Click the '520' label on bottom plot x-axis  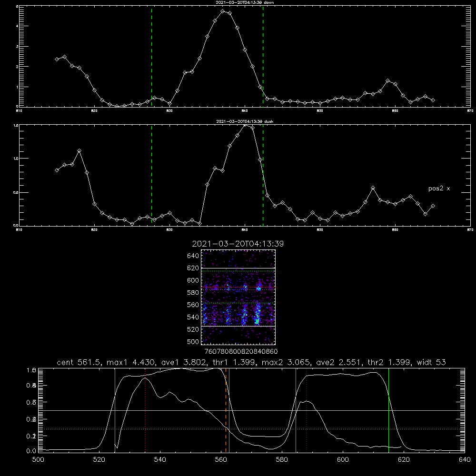(x=99, y=460)
